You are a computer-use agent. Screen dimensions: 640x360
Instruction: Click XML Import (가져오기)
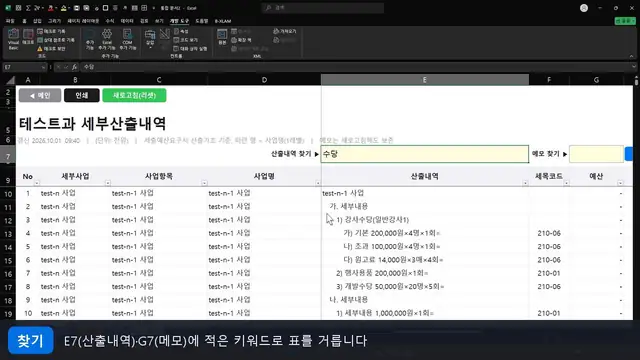(284, 31)
